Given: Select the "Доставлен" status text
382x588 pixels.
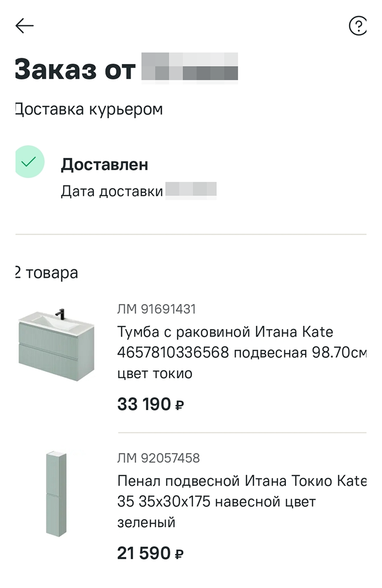Looking at the screenshot, I should click(x=104, y=165).
